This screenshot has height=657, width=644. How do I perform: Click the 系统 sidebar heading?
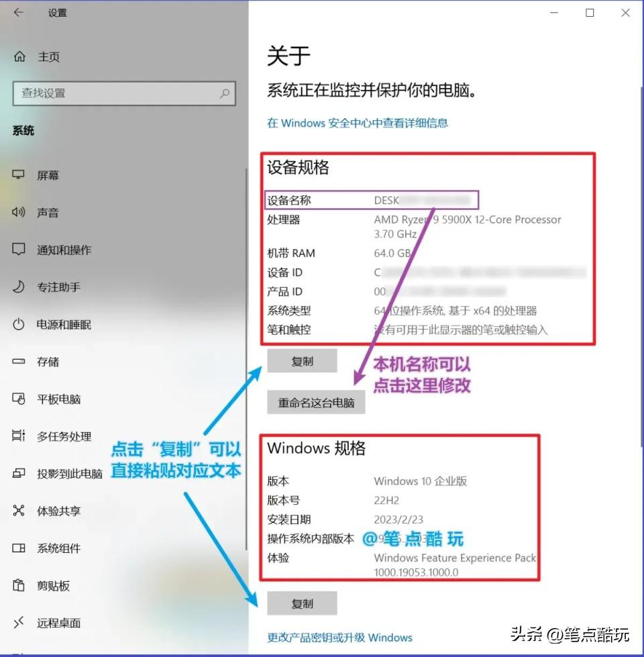point(23,131)
